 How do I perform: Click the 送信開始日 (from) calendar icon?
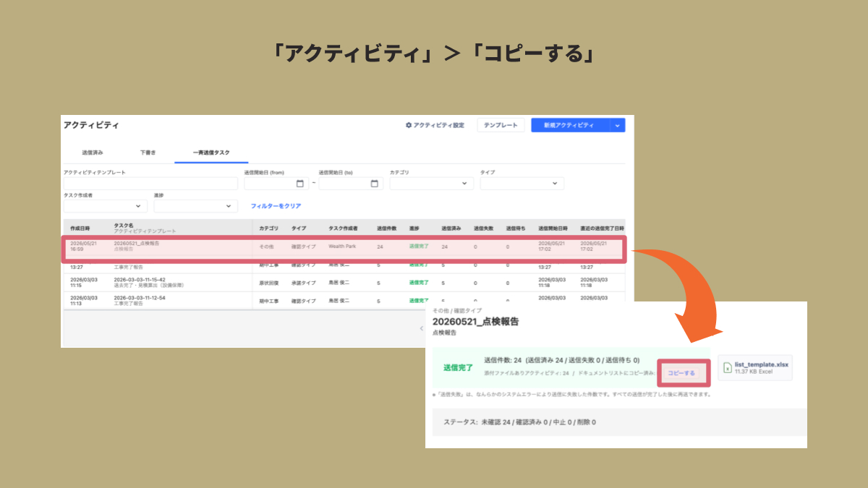299,184
